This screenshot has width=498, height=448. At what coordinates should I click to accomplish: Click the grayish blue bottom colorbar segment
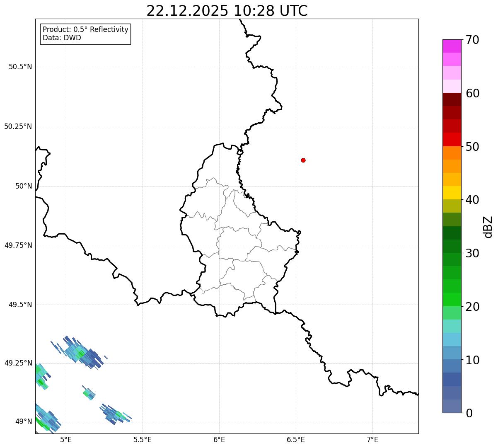click(x=452, y=406)
